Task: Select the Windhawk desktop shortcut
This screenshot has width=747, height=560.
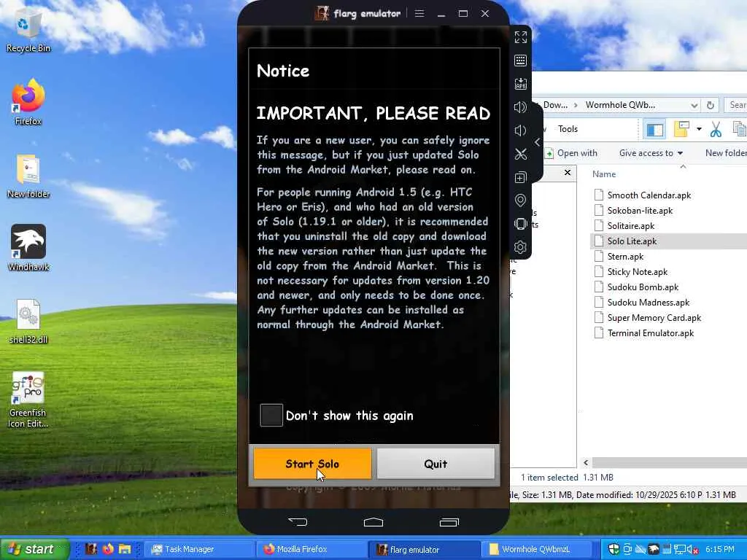Action: coord(28,248)
